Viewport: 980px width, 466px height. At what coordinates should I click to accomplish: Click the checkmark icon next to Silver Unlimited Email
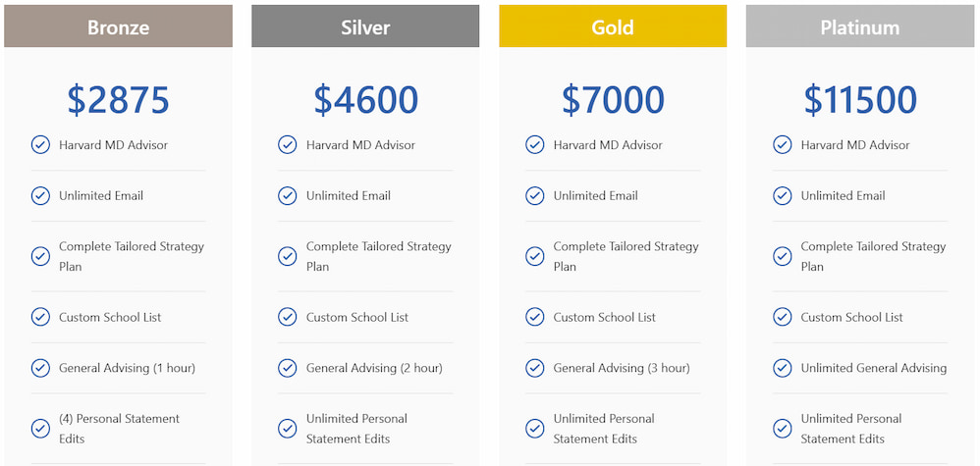[288, 196]
